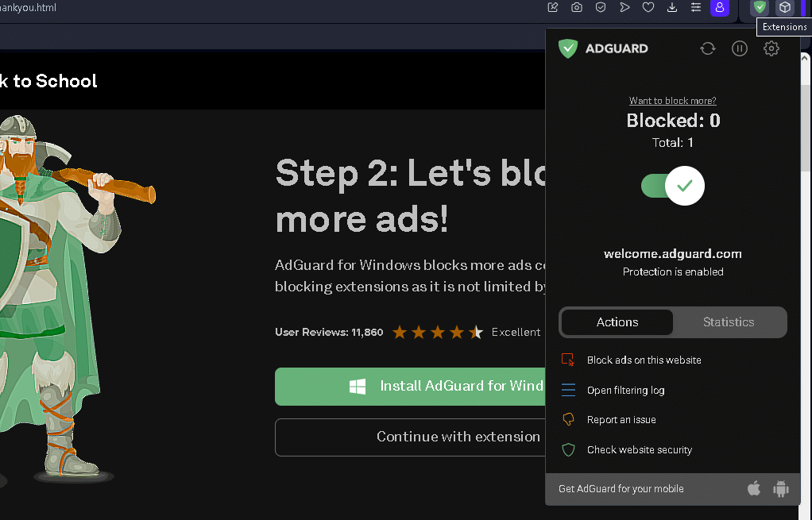Click the play arrow icon in toolbar
Image resolution: width=812 pixels, height=520 pixels.
624,7
